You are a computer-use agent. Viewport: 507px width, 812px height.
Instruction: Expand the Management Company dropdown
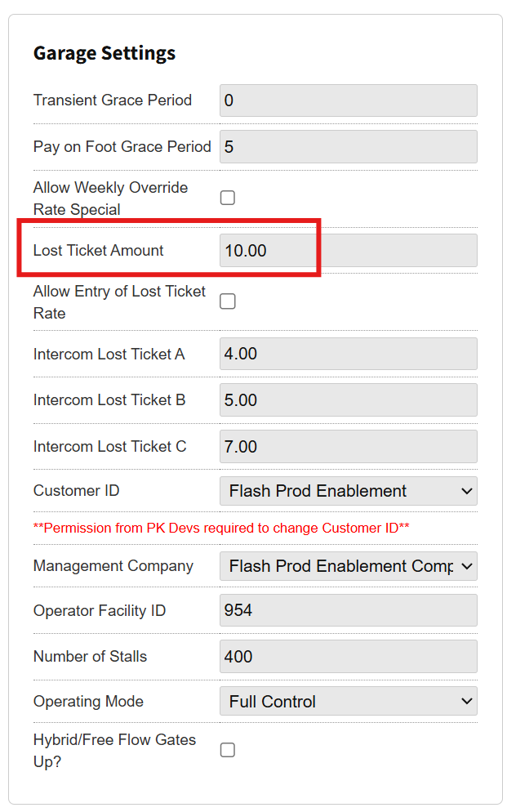(348, 566)
